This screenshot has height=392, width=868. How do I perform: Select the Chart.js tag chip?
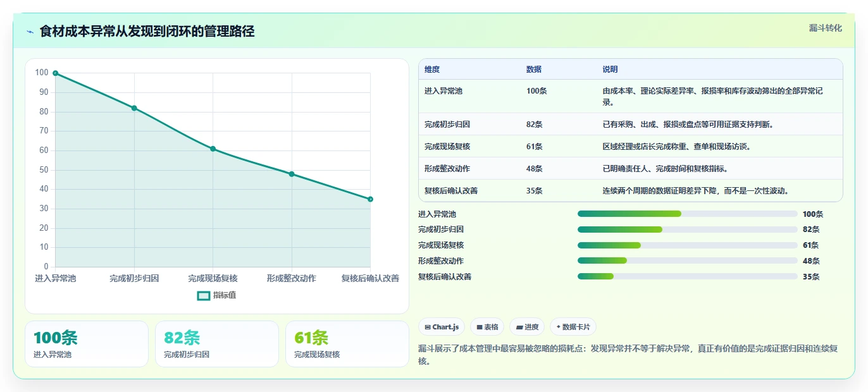[x=442, y=327]
